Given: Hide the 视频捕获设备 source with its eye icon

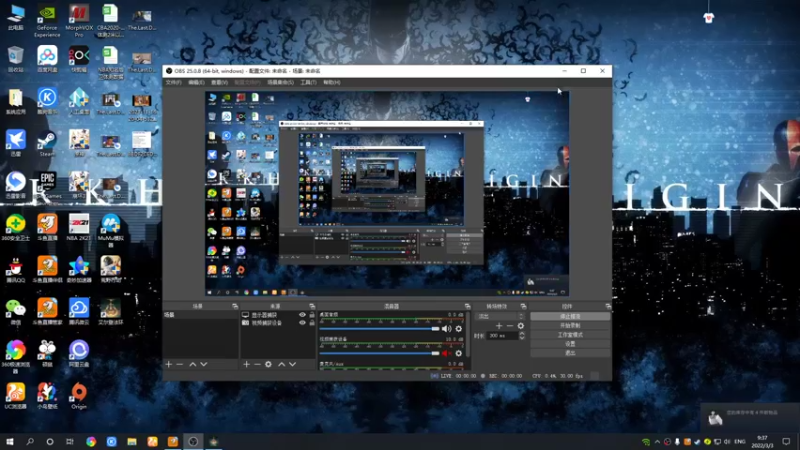Looking at the screenshot, I should pos(302,323).
